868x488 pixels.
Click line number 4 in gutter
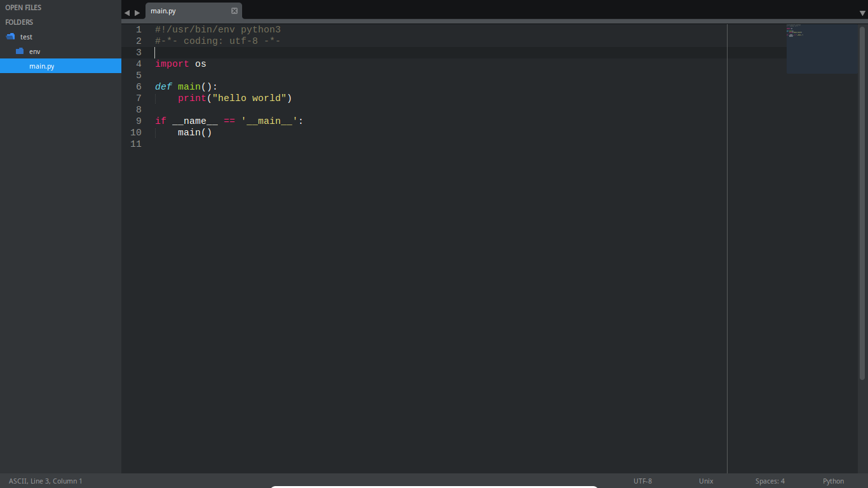[139, 64]
